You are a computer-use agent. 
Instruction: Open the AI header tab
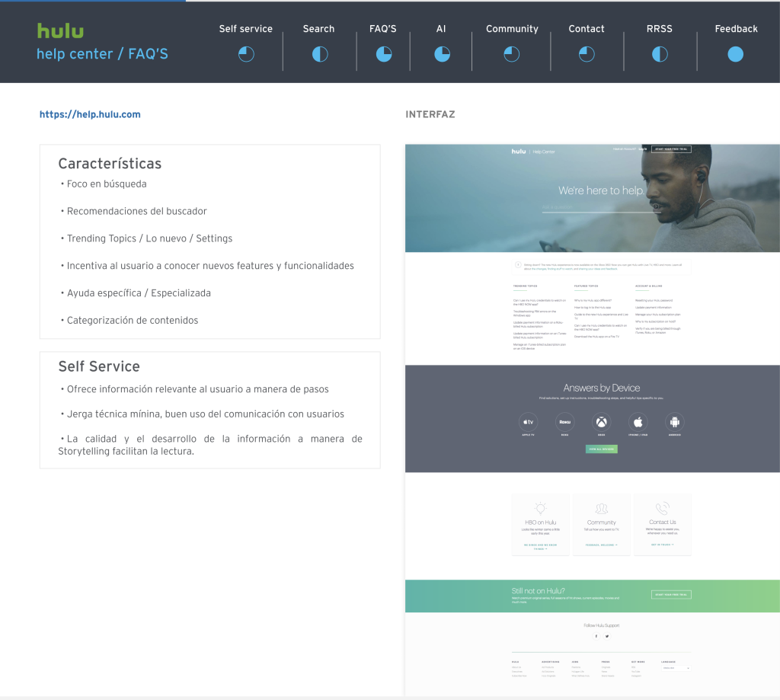tap(441, 29)
